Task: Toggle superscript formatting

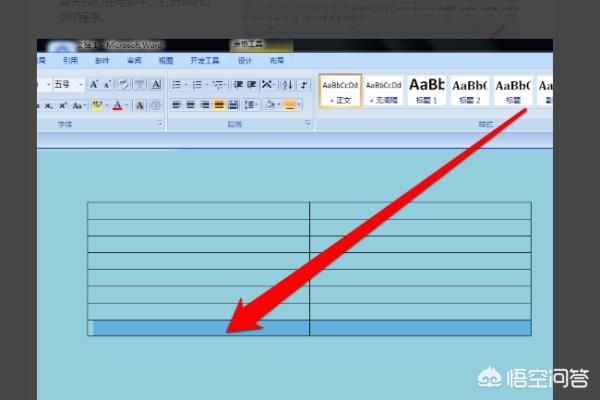Action: [63, 106]
